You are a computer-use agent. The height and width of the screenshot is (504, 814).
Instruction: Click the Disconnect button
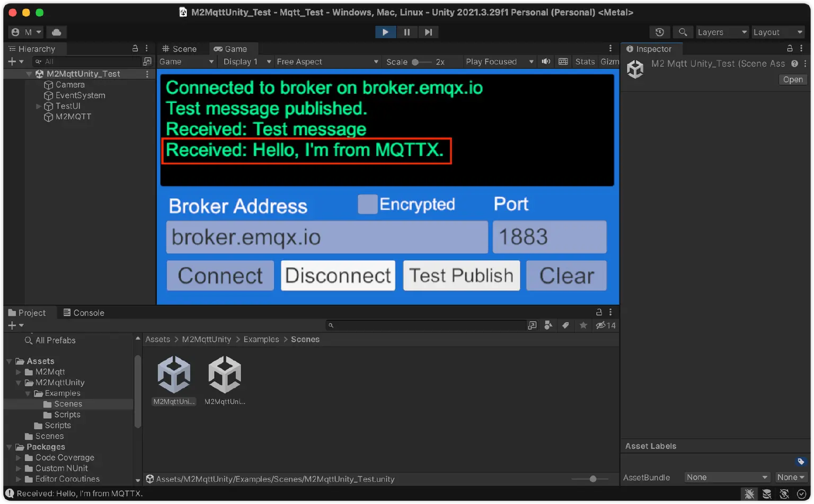338,276
